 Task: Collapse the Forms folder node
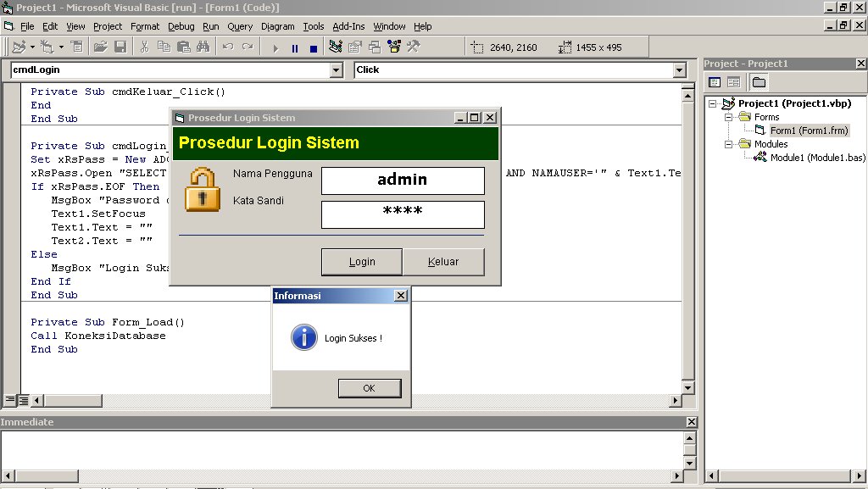click(731, 117)
